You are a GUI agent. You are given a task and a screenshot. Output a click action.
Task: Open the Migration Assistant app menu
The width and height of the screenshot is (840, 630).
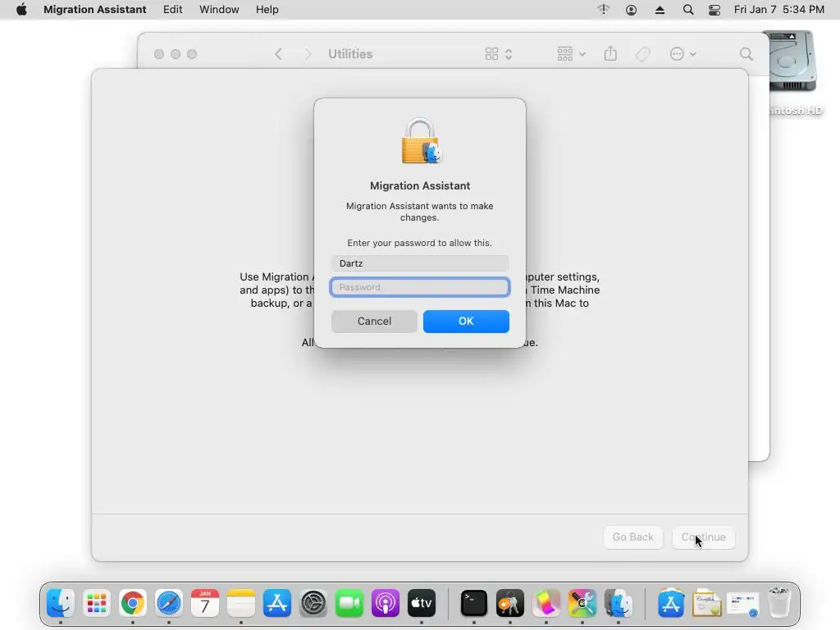[x=95, y=10]
